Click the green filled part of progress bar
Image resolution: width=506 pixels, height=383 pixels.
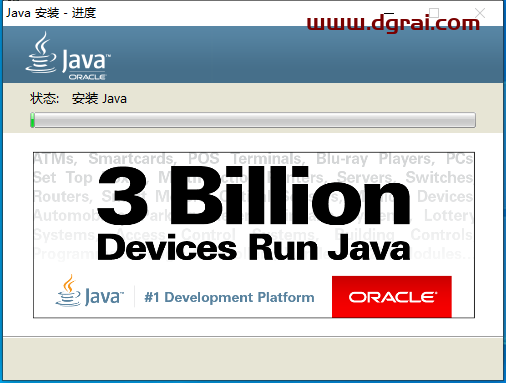point(32,120)
